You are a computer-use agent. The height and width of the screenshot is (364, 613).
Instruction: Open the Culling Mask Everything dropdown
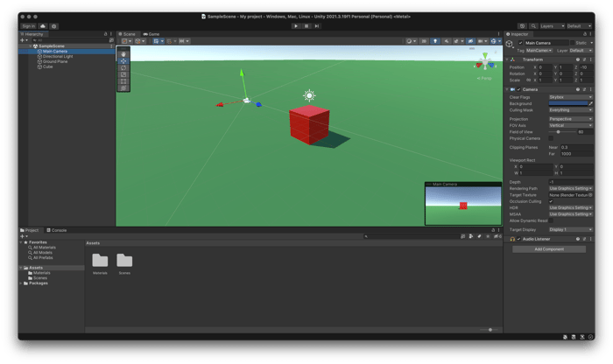pyautogui.click(x=570, y=110)
